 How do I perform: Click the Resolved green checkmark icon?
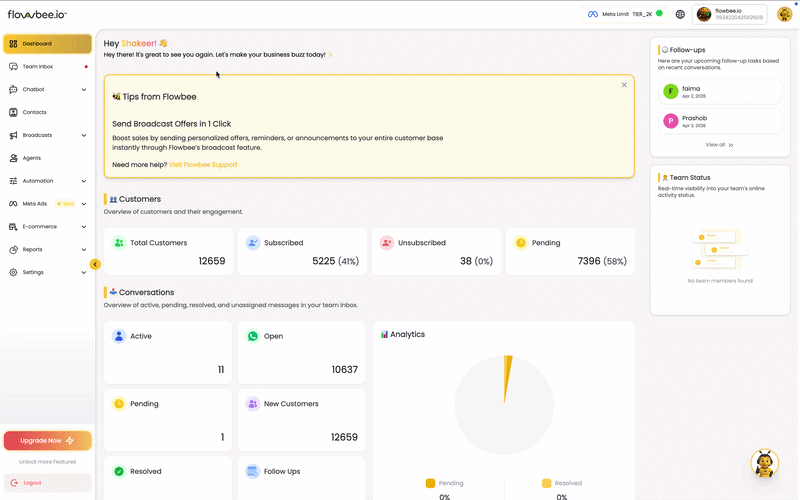tap(119, 471)
